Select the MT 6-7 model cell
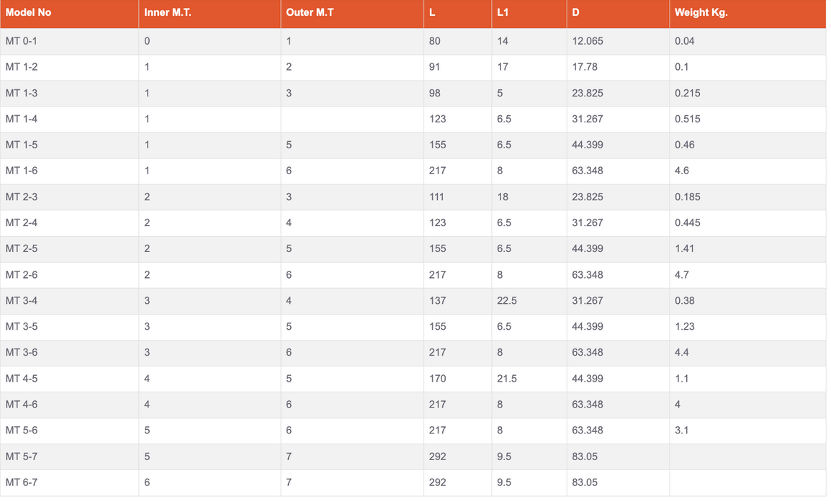831x504 pixels. [x=21, y=482]
